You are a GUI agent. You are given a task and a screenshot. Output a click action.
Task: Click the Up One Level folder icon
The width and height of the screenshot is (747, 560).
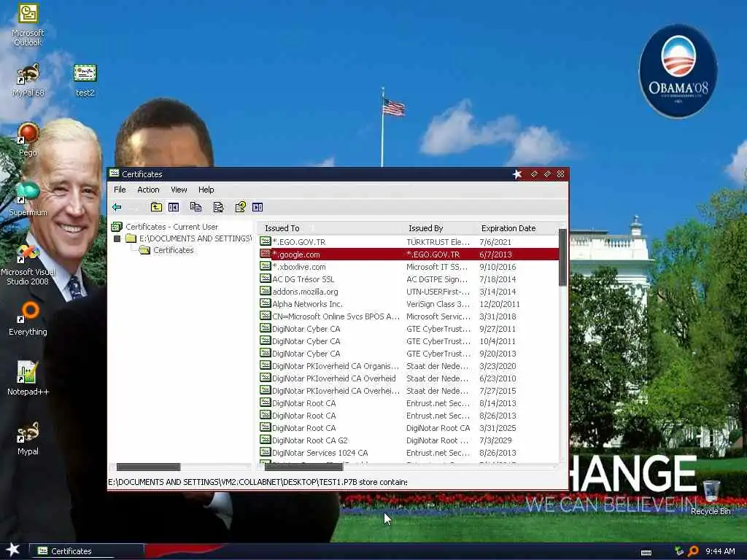coord(156,207)
